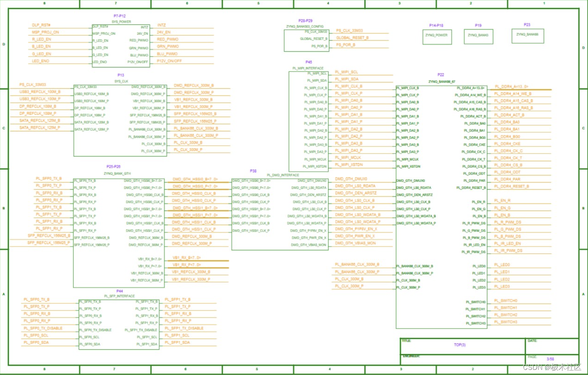Click the SYS_CLK block title
This screenshot has width=588, height=375.
pos(121,81)
